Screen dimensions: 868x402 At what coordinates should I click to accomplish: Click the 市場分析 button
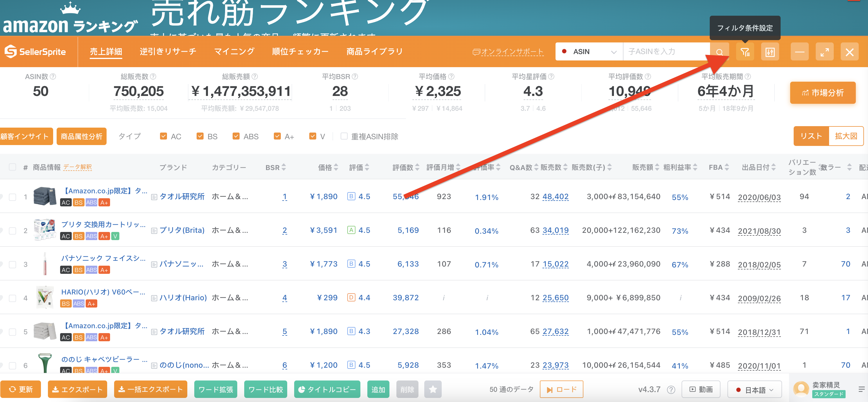[x=822, y=93]
